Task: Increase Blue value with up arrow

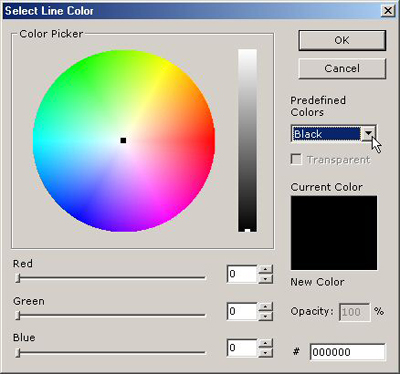Action: coord(265,343)
